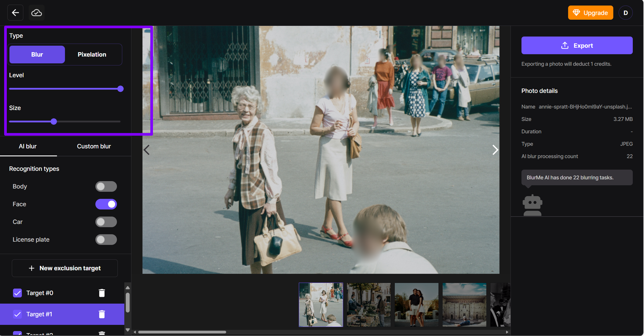
Task: Select building facade photo thumbnail
Action: (x=464, y=305)
